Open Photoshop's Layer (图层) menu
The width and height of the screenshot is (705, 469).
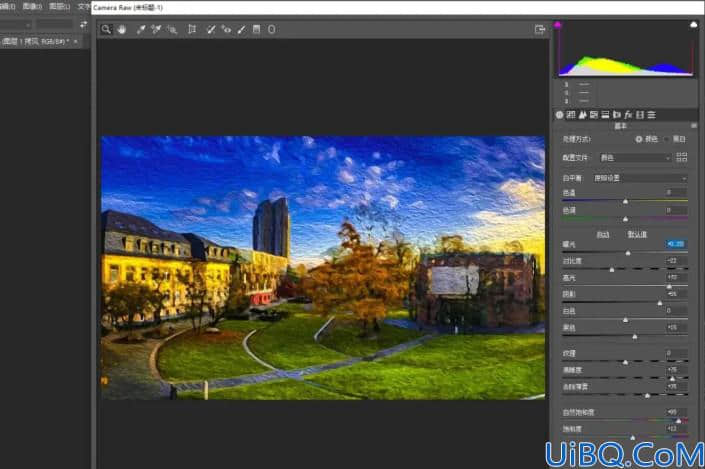click(59, 6)
